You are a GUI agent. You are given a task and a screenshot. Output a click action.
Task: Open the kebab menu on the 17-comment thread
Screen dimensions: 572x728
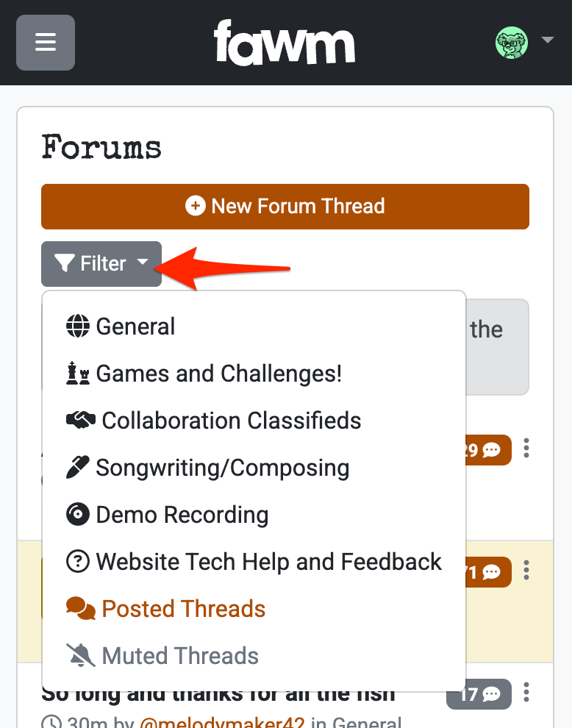[x=526, y=693]
